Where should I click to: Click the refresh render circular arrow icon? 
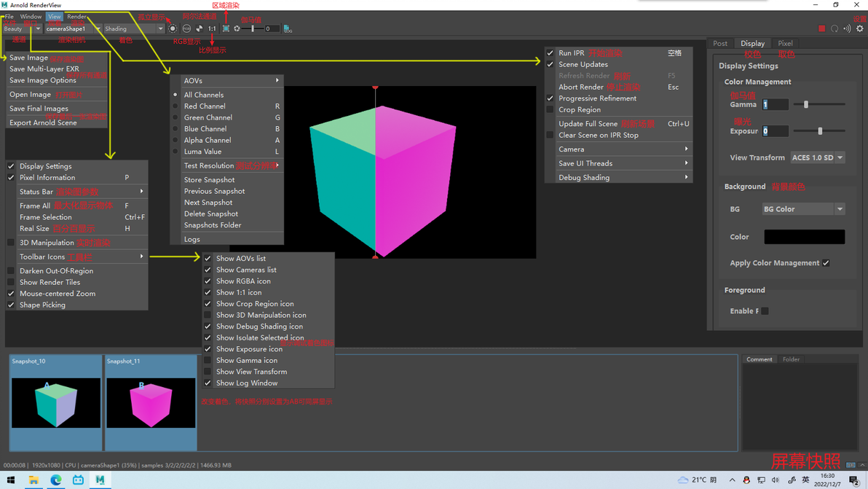pyautogui.click(x=835, y=28)
